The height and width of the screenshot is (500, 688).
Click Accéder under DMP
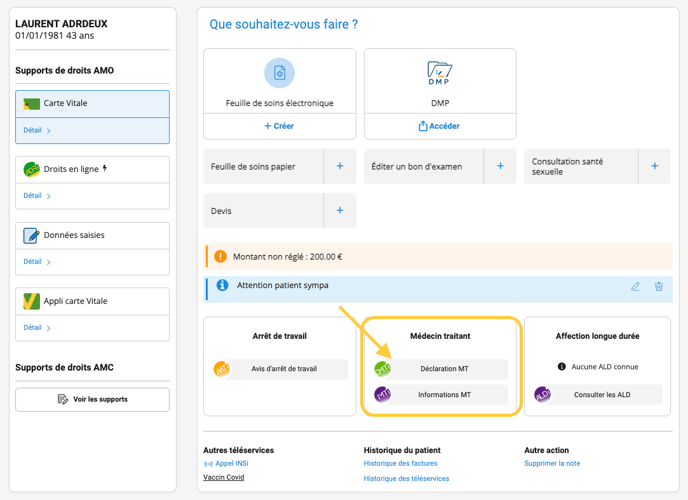point(440,126)
